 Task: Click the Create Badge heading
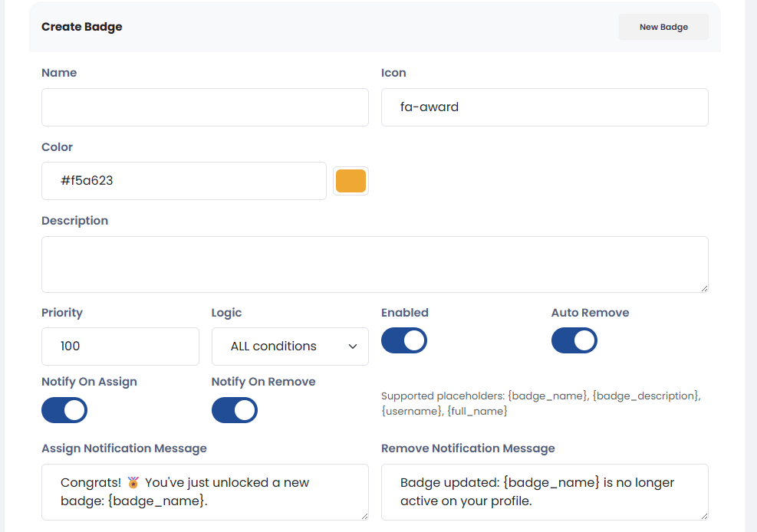coord(82,27)
